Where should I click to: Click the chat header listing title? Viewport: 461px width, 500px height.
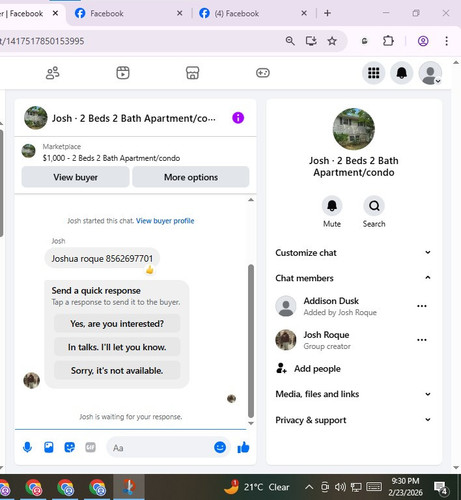(x=134, y=118)
